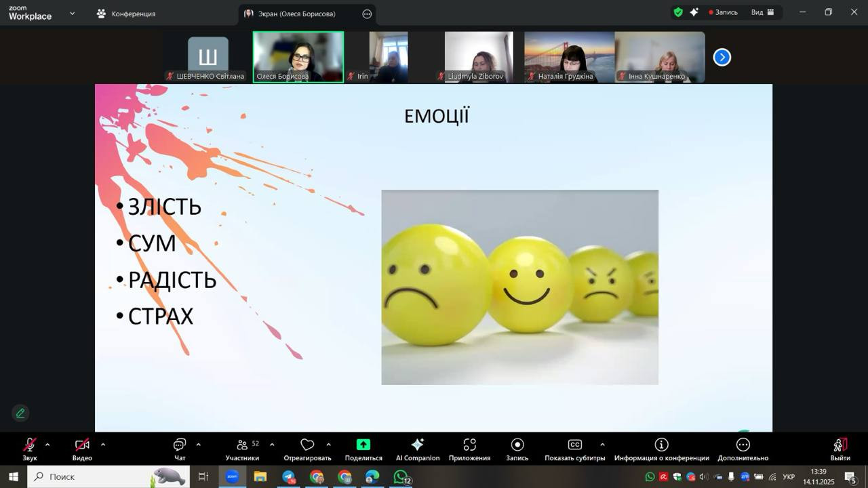The width and height of the screenshot is (868, 488).
Task: Select Наталія Грудкіна video thumbnail
Action: pyautogui.click(x=569, y=57)
